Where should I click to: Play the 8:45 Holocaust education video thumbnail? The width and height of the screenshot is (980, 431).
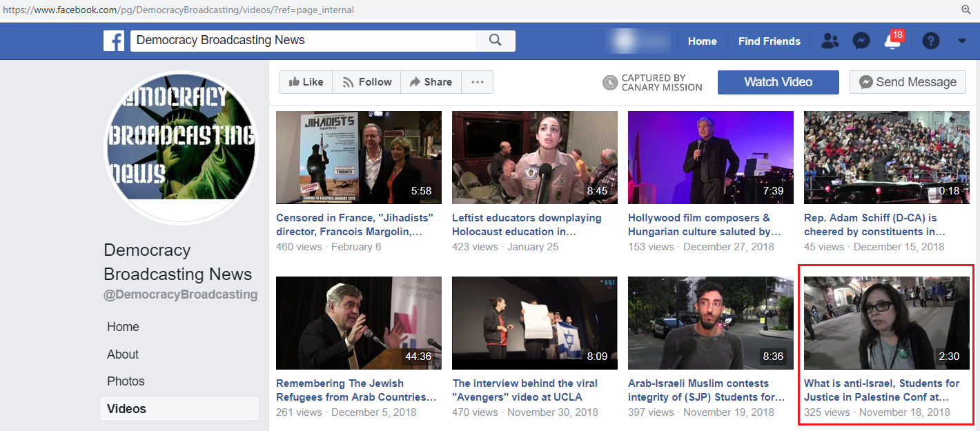click(x=535, y=158)
